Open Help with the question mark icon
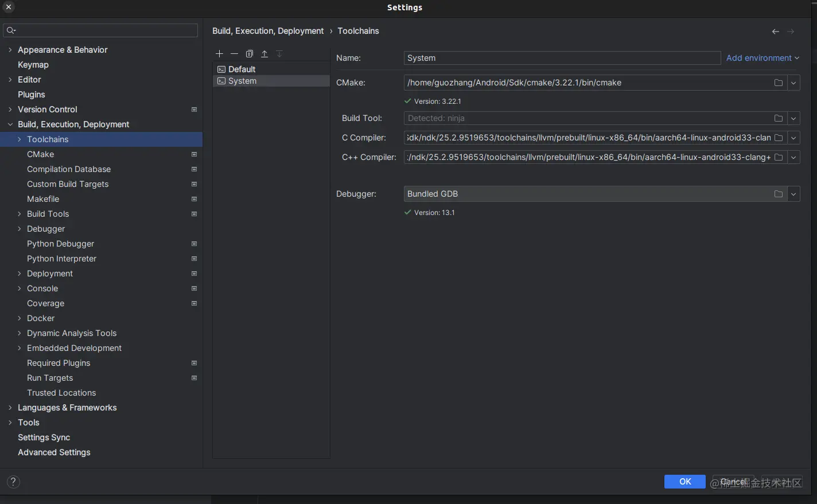 tap(13, 482)
